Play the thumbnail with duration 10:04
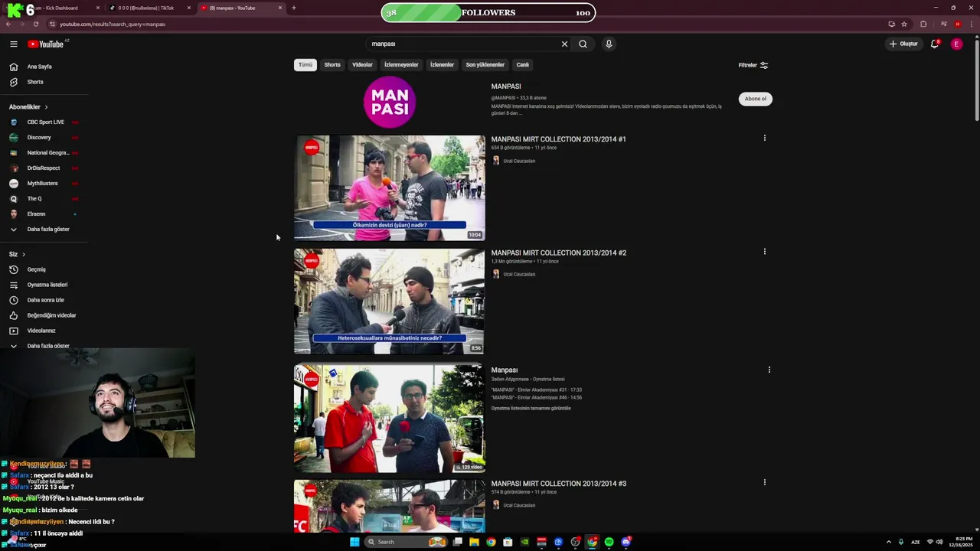 point(390,188)
